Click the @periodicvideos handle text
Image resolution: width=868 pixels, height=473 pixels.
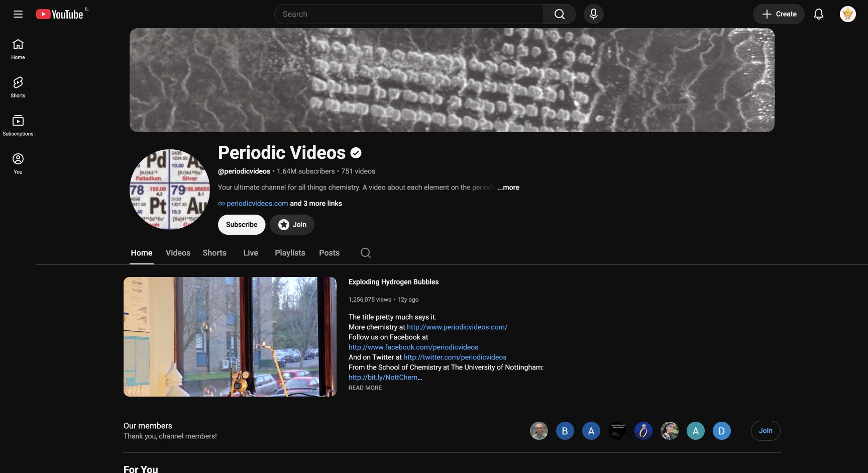pyautogui.click(x=244, y=171)
